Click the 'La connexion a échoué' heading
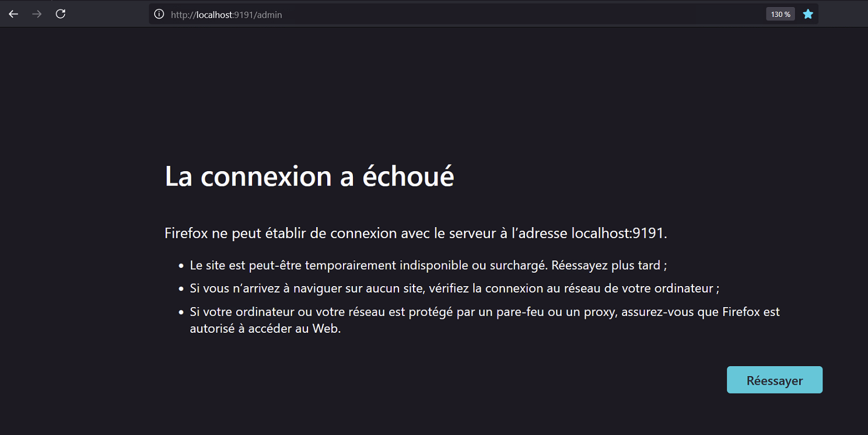868x435 pixels. click(x=309, y=176)
